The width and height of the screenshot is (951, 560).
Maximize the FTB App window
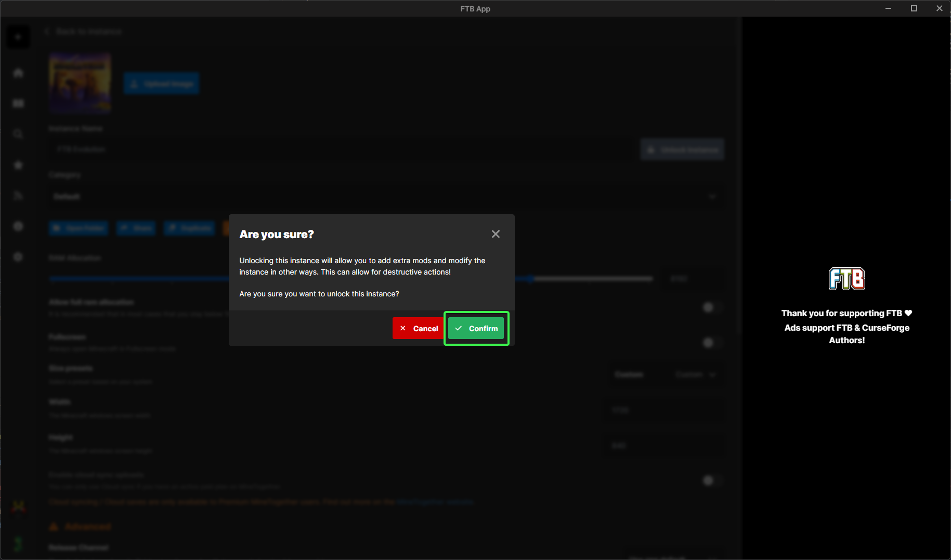point(914,8)
